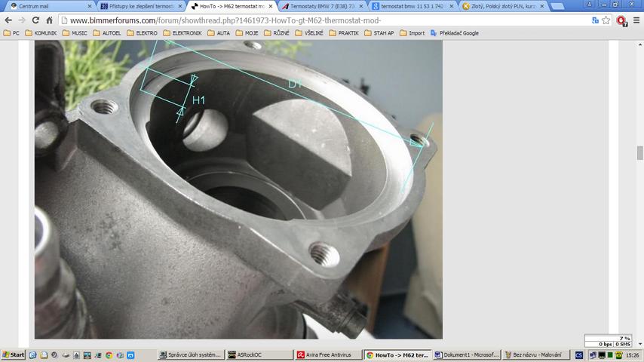
Task: Open the Chrome hamburger menu
Action: click(636, 20)
